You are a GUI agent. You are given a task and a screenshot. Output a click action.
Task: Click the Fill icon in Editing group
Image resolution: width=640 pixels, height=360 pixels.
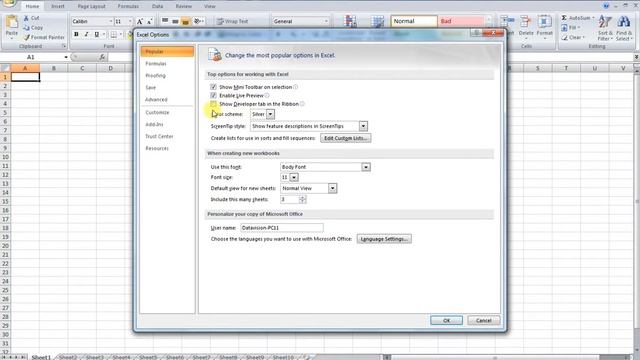564,28
